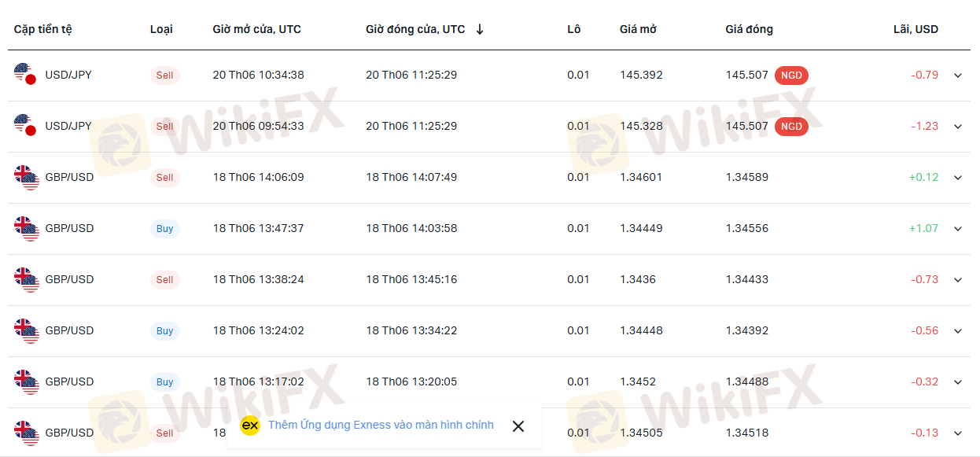Viewport: 980px width, 457px height.
Task: Sort by Loại column header
Action: 161,29
